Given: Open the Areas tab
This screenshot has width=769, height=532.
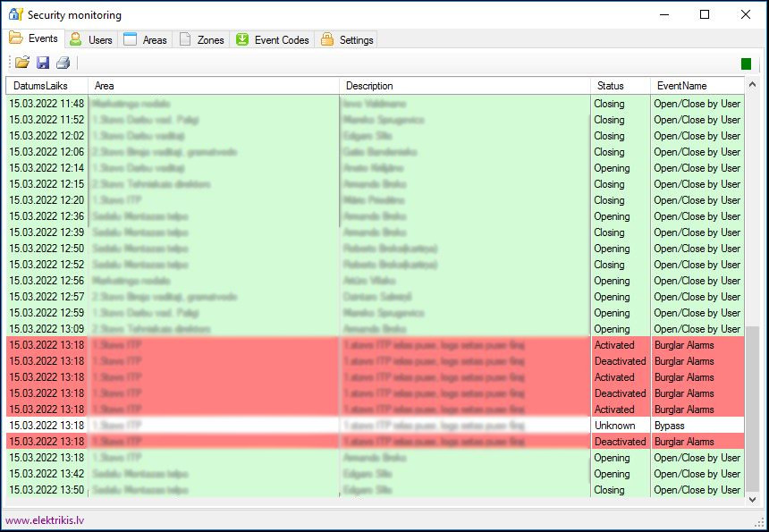Looking at the screenshot, I should click(145, 40).
